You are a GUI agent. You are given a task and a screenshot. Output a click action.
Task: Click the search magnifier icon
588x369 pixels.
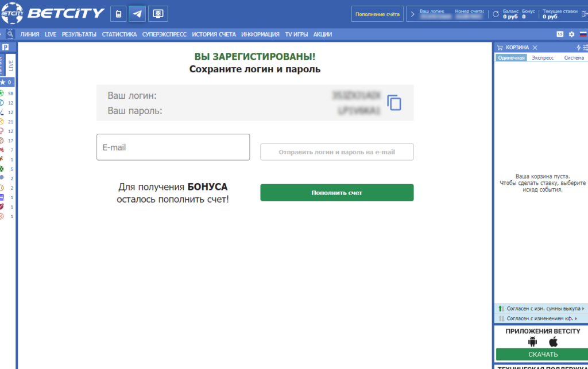(10, 34)
